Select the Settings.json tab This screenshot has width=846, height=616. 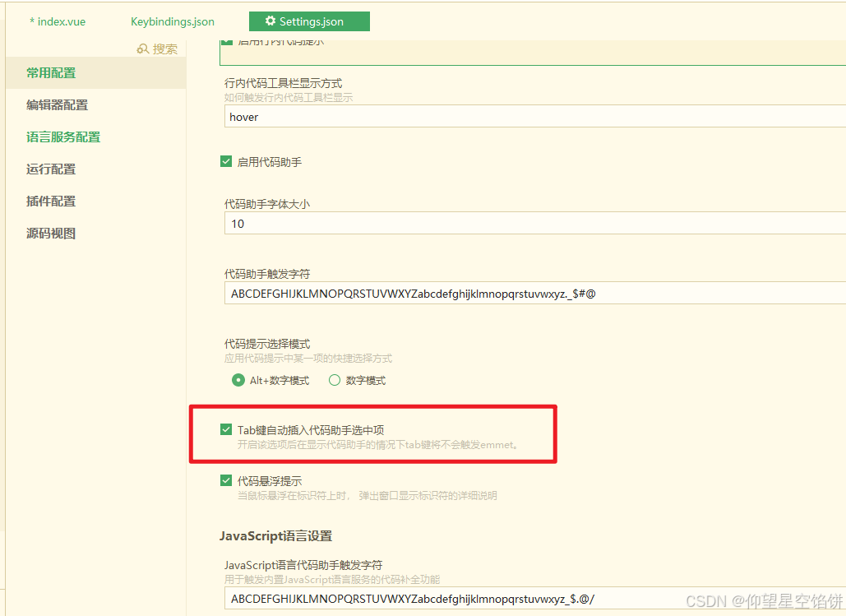(x=309, y=21)
